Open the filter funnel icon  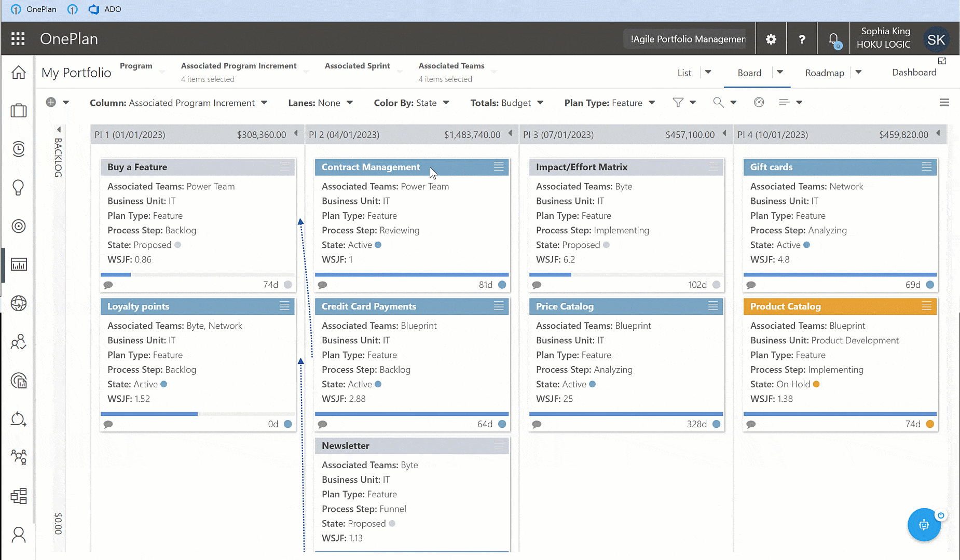(678, 103)
